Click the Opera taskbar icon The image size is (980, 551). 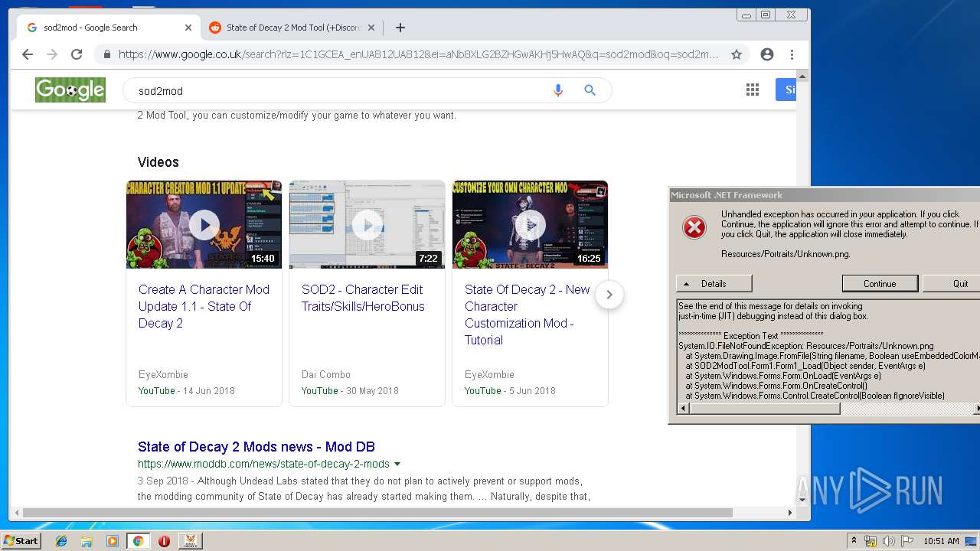coord(164,541)
